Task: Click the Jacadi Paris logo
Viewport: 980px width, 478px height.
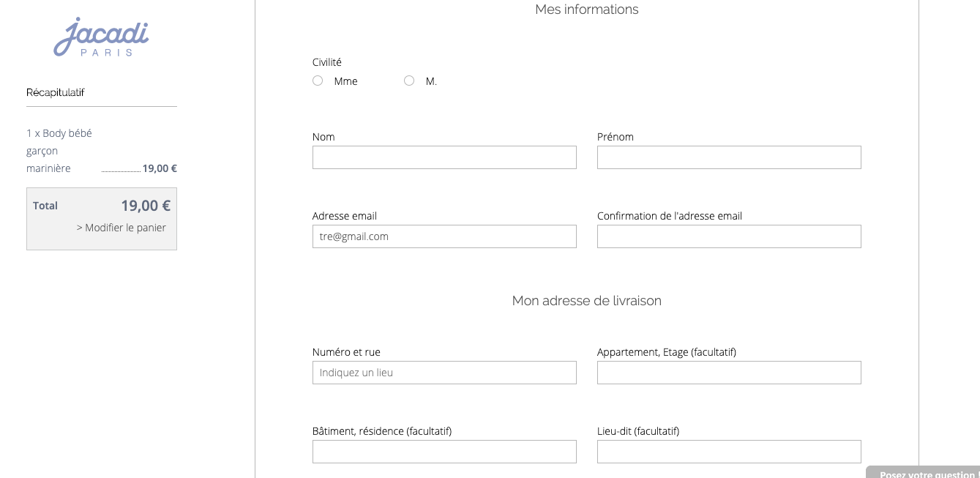Action: [101, 37]
